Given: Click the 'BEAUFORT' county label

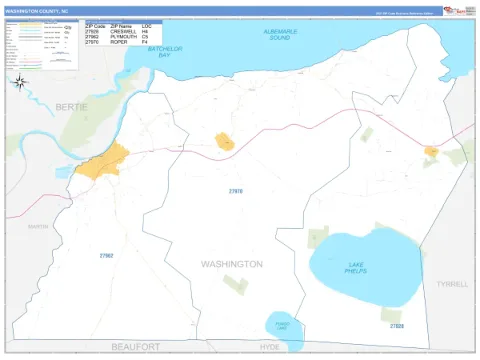Looking at the screenshot, I should [x=135, y=347].
